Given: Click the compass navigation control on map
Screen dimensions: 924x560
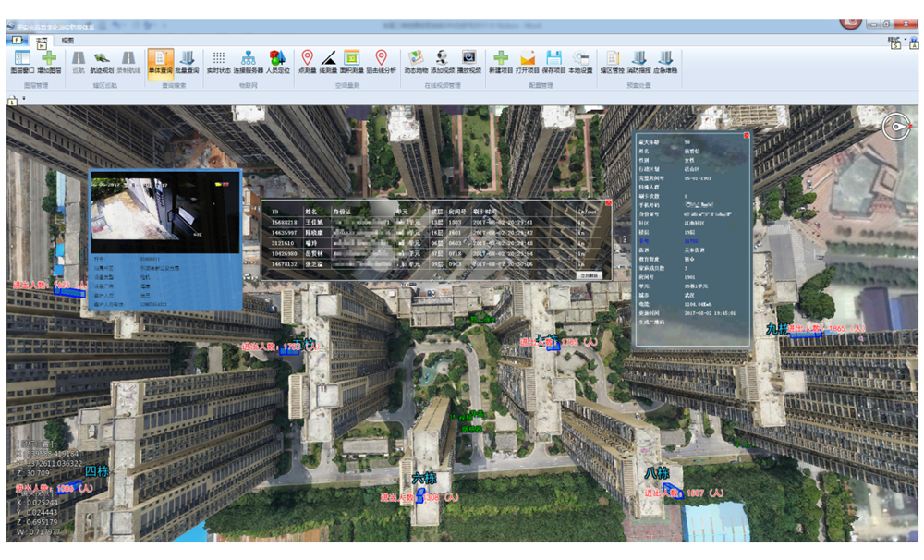Looking at the screenshot, I should 895,128.
